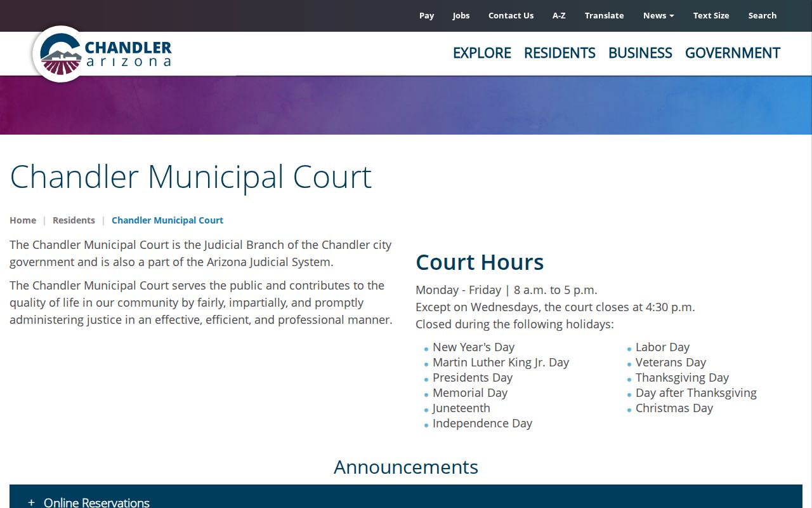The width and height of the screenshot is (812, 508).
Task: Go to the Jobs page
Action: 461,15
